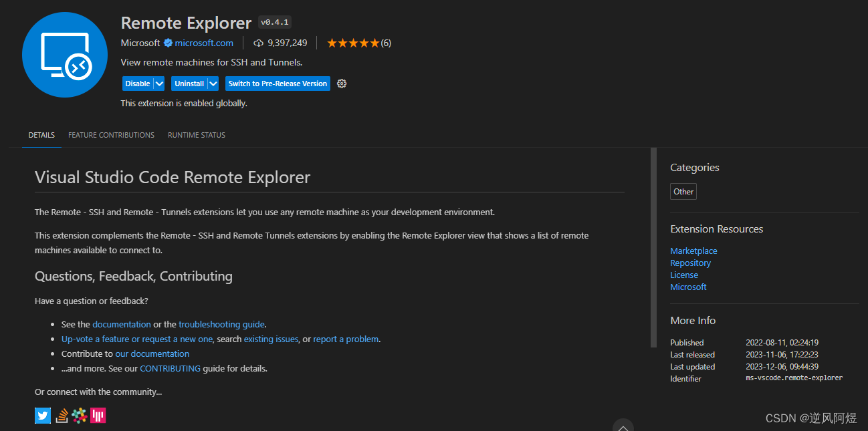This screenshot has width=868, height=431.
Task: Click the Questions, Feedback, Contributing heading
Action: pyautogui.click(x=134, y=276)
